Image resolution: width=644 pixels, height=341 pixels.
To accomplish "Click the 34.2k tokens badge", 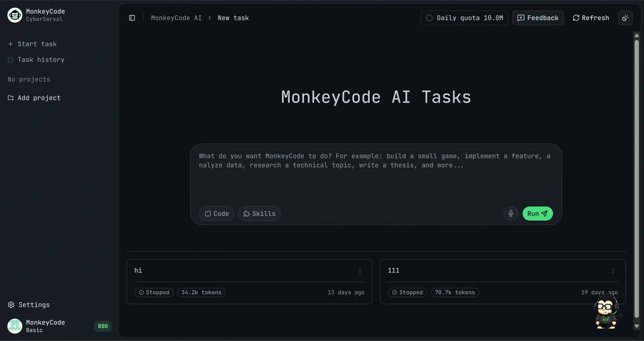I will point(201,292).
